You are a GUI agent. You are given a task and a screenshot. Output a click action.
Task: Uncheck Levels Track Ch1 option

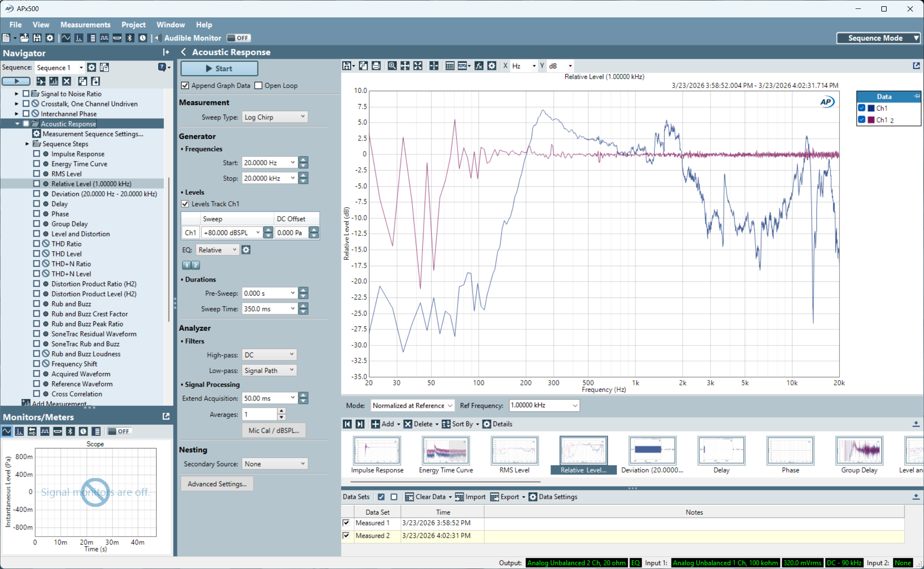185,204
